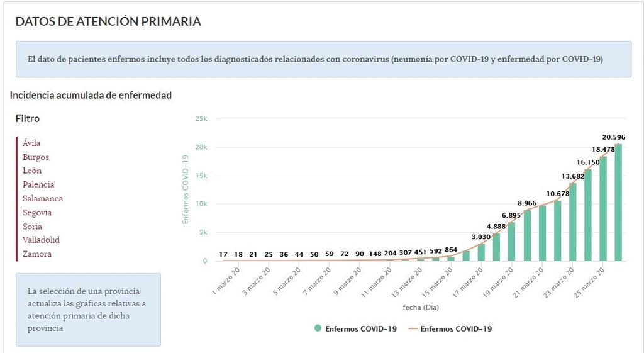Choose Zamora from the province list
Screen dimensions: 644x353
(37, 254)
